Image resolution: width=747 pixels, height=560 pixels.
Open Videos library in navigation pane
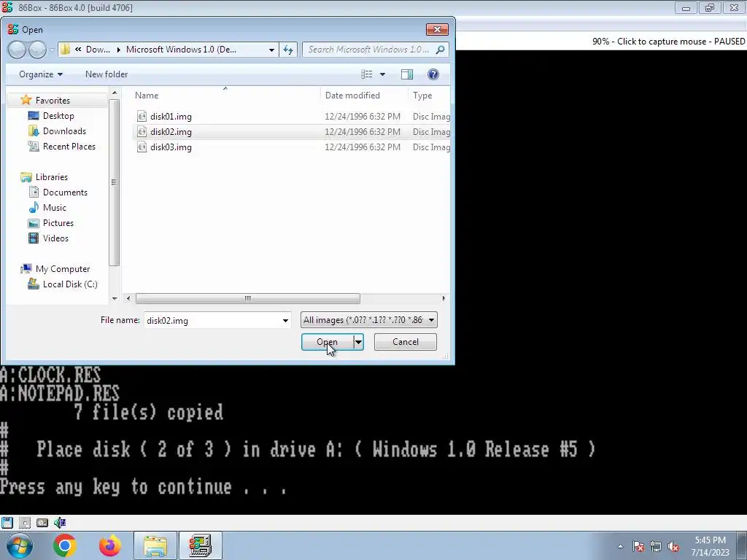(x=55, y=238)
